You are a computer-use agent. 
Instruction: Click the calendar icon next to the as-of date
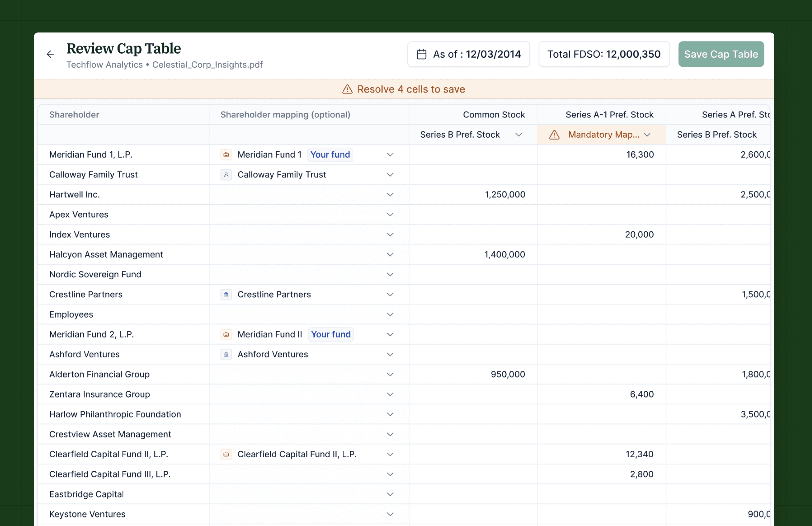click(421, 54)
